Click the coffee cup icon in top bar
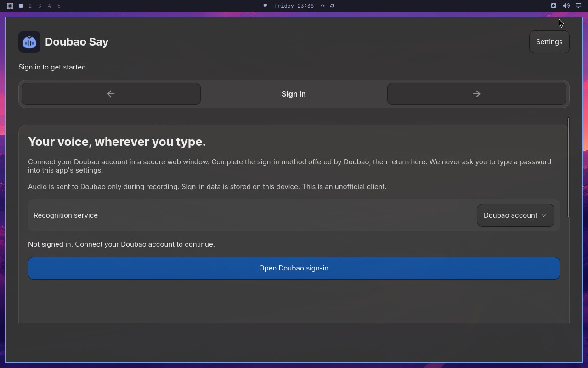Viewport: 588px width, 368px height. [x=265, y=6]
